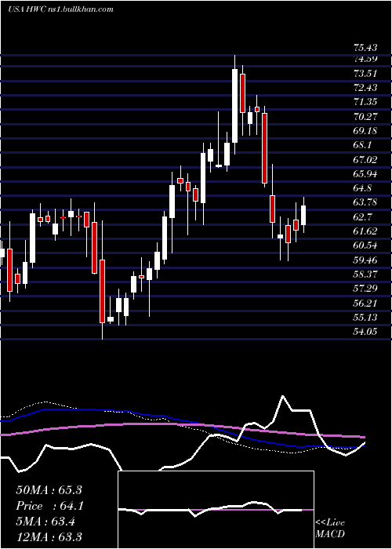This screenshot has width=392, height=549.
Task: Click the 70.27 price axis label
Action: coord(365,117)
